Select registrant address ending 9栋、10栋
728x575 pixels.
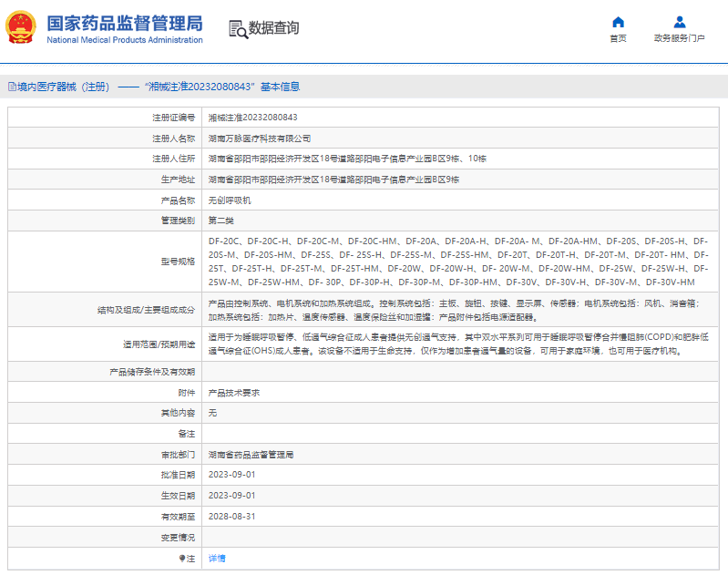(347, 159)
